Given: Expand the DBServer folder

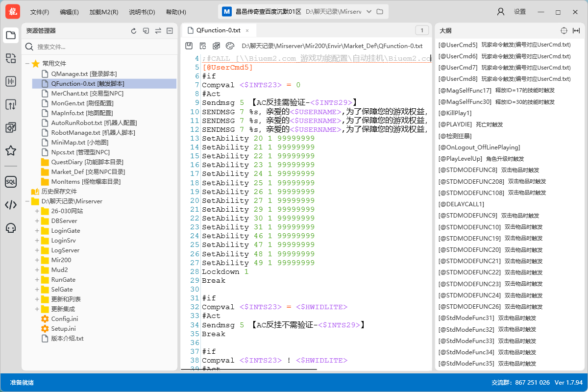Looking at the screenshot, I should pos(38,220).
